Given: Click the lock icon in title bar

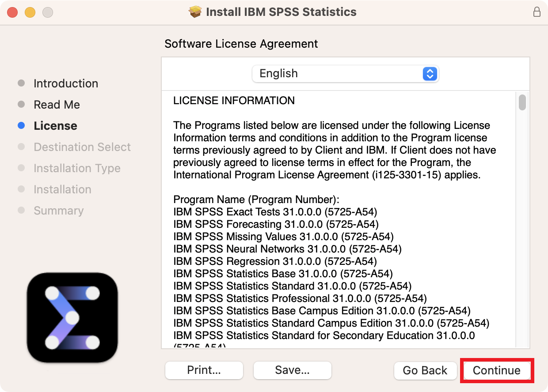Looking at the screenshot, I should click(537, 12).
